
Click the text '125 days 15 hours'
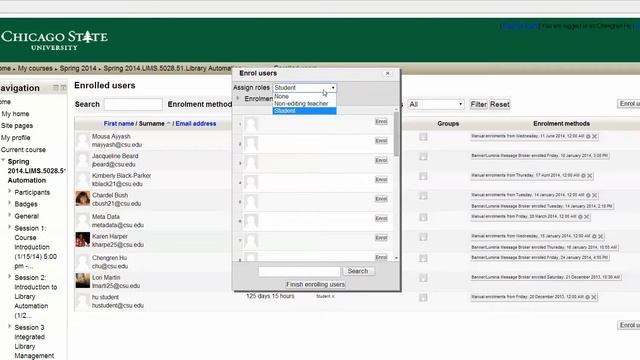pyautogui.click(x=270, y=296)
